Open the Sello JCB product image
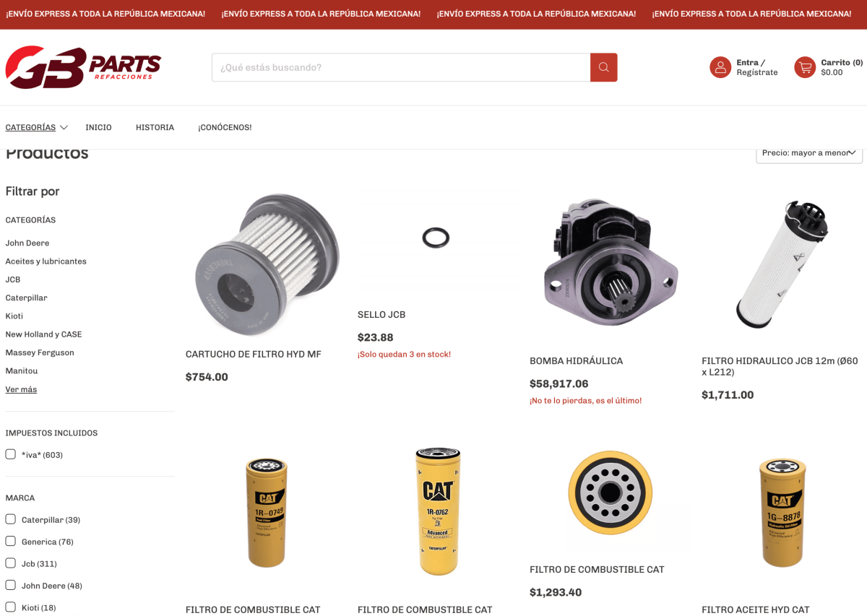The width and height of the screenshot is (867, 616). pyautogui.click(x=436, y=237)
